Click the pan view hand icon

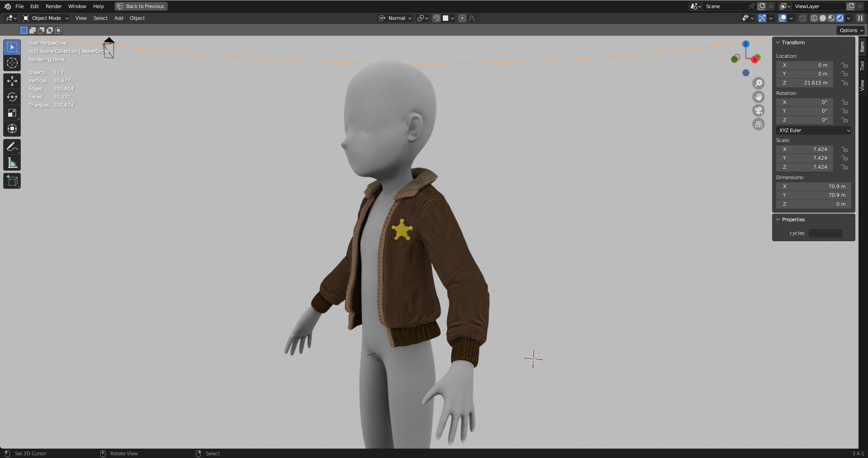click(759, 97)
